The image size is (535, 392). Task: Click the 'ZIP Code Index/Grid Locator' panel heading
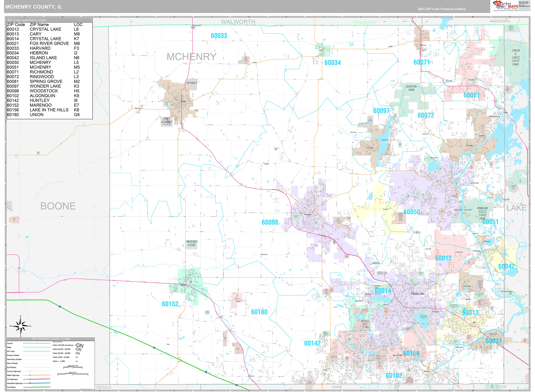click(27, 20)
